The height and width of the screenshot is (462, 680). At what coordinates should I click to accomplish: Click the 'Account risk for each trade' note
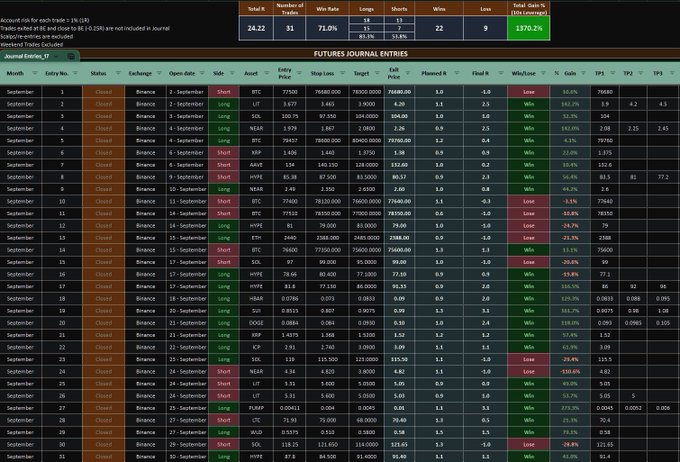[45, 20]
